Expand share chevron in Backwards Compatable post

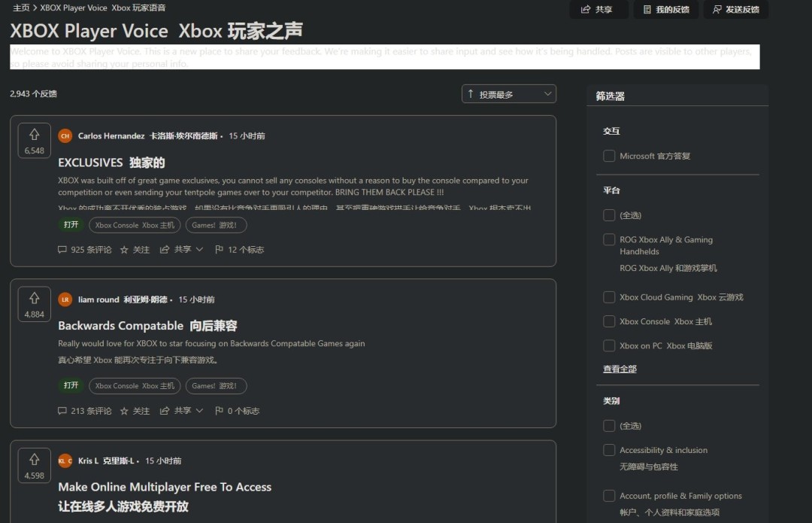tap(199, 411)
